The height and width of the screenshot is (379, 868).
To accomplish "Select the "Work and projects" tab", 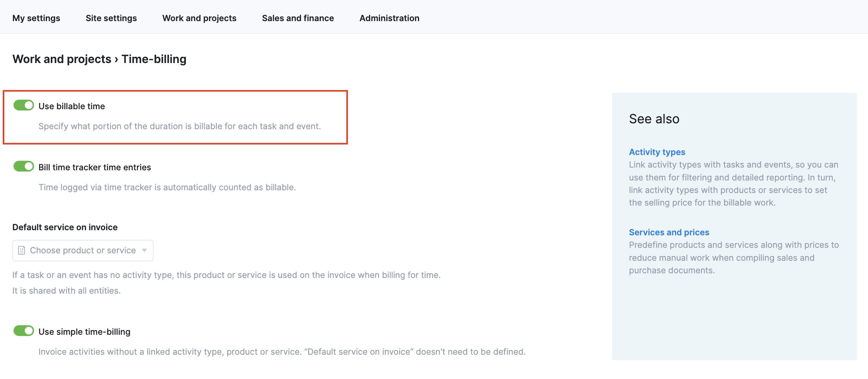I will click(199, 18).
